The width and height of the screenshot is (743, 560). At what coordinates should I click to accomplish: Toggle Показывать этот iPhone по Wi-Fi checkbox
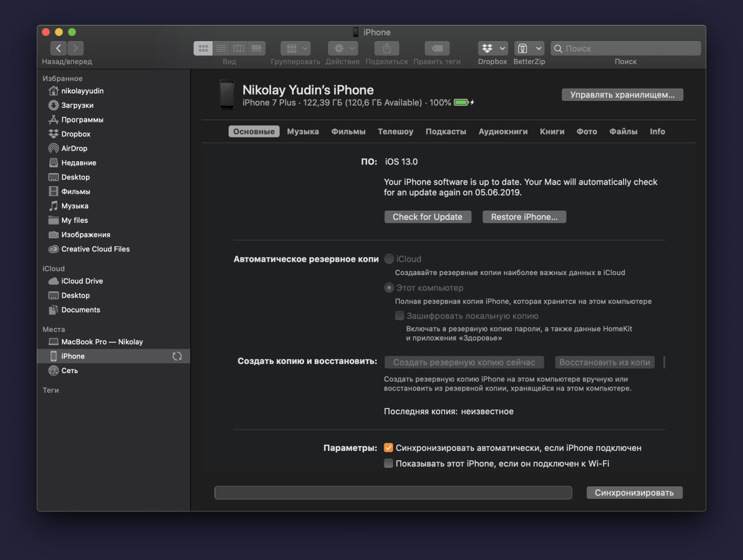(389, 464)
